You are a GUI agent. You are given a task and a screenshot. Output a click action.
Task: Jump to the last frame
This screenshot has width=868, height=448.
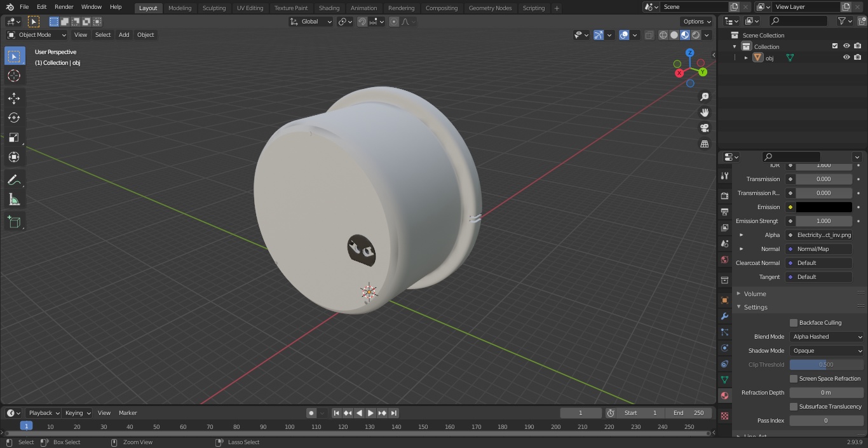[x=394, y=413]
